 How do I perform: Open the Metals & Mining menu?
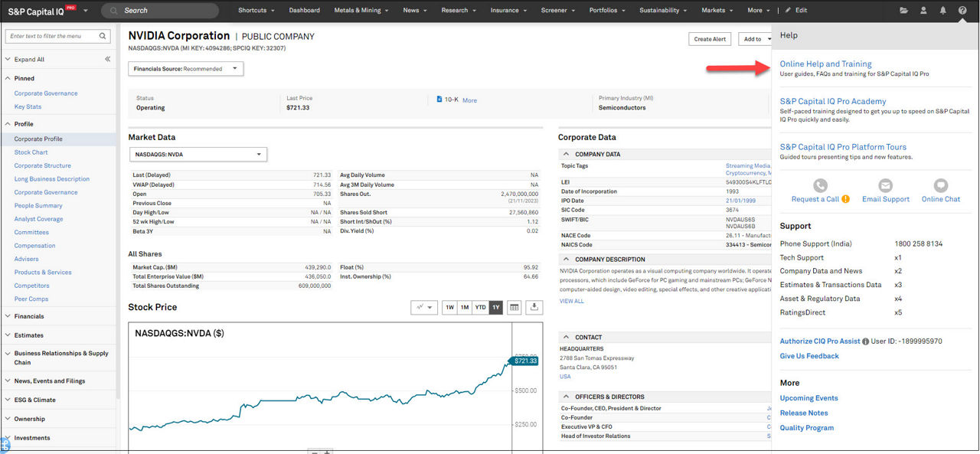tap(361, 11)
